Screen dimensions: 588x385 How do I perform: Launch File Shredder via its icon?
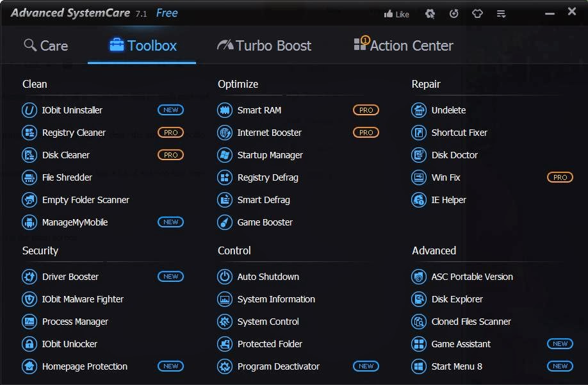click(x=29, y=177)
